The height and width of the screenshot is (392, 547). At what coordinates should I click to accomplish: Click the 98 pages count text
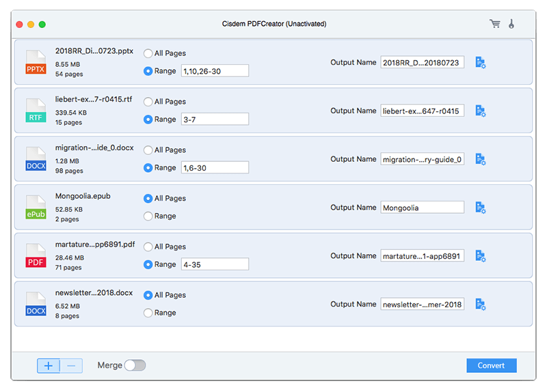(69, 171)
